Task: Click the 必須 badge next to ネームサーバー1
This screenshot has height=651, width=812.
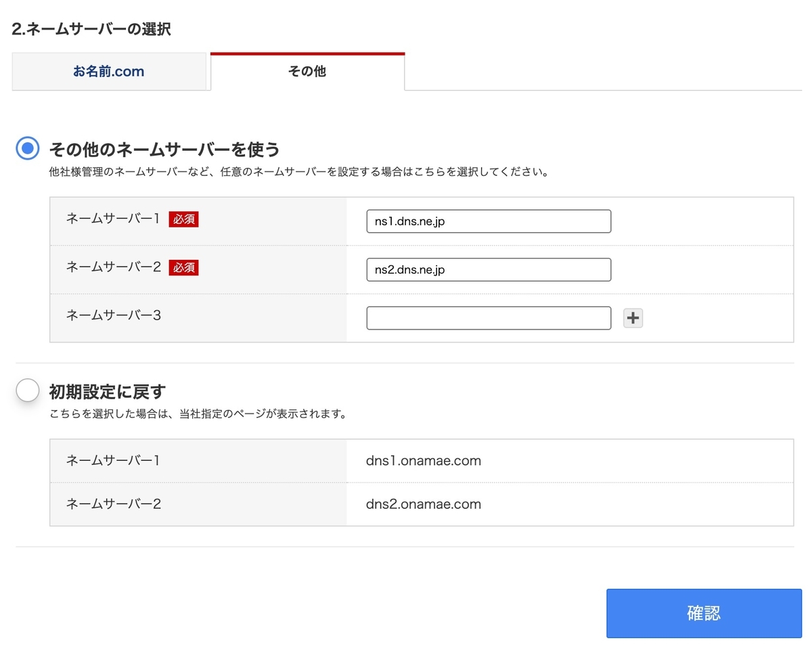Action: point(183,219)
